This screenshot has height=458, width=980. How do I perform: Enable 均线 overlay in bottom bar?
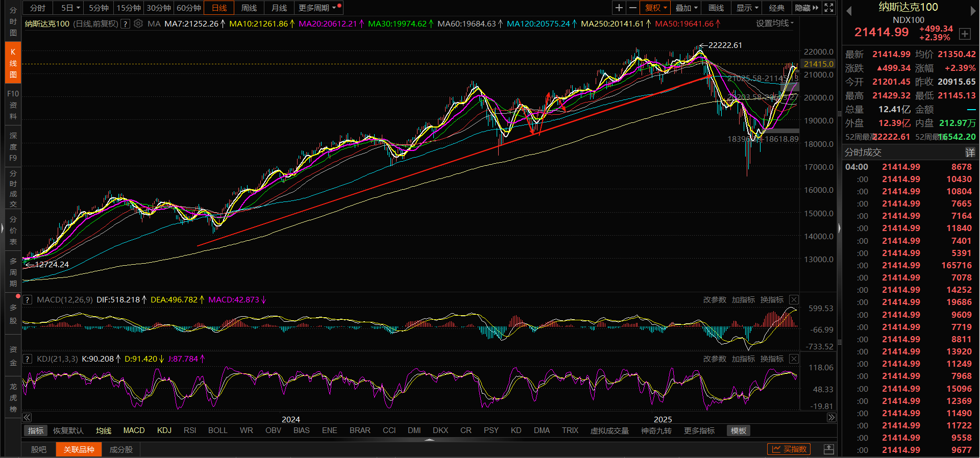point(104,431)
